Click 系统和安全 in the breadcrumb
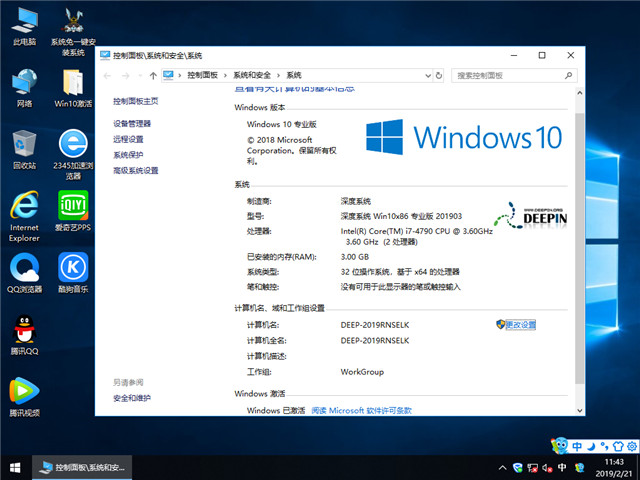 point(252,75)
